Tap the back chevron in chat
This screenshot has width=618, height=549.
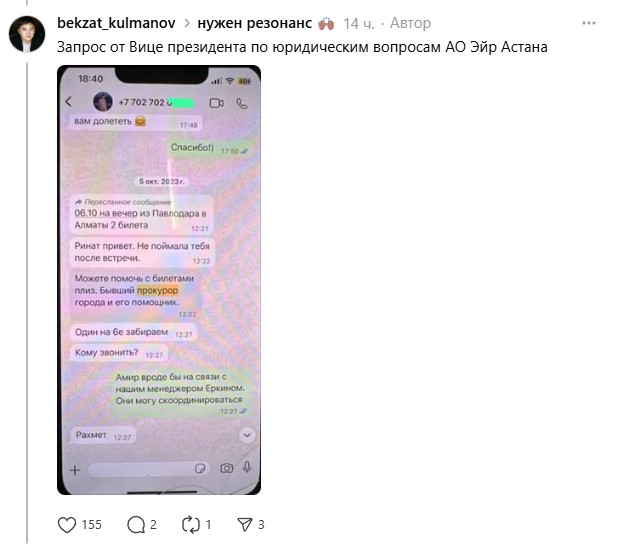tap(69, 102)
